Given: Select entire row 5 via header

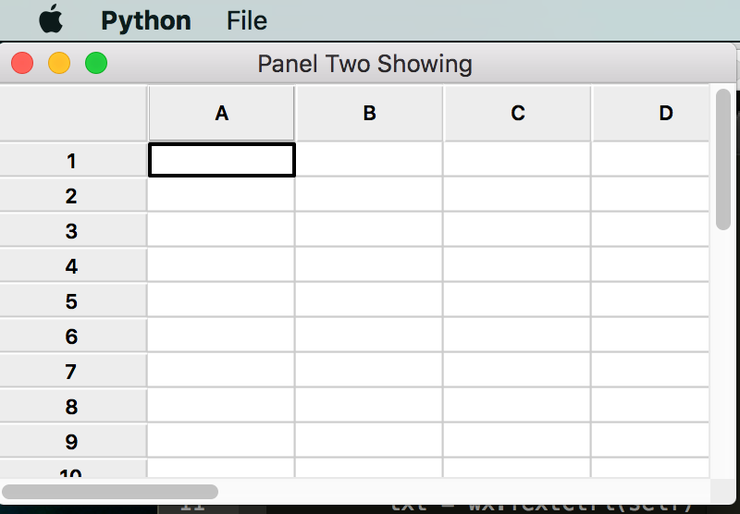Looking at the screenshot, I should 72,301.
